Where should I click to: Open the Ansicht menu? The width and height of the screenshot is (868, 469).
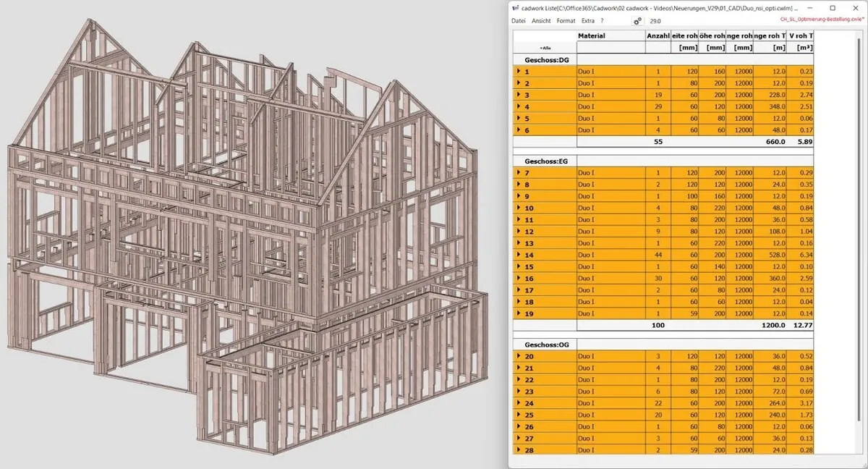pyautogui.click(x=541, y=21)
